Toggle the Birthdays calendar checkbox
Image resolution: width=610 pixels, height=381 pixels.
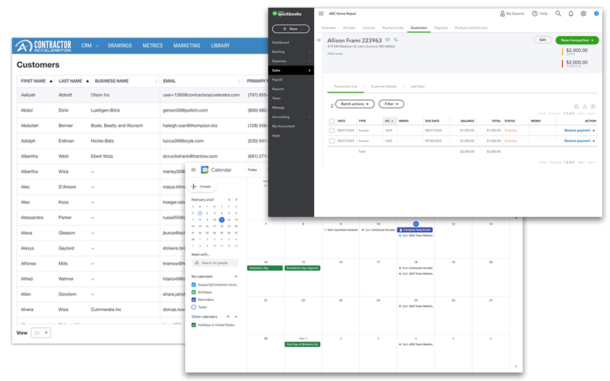(194, 292)
